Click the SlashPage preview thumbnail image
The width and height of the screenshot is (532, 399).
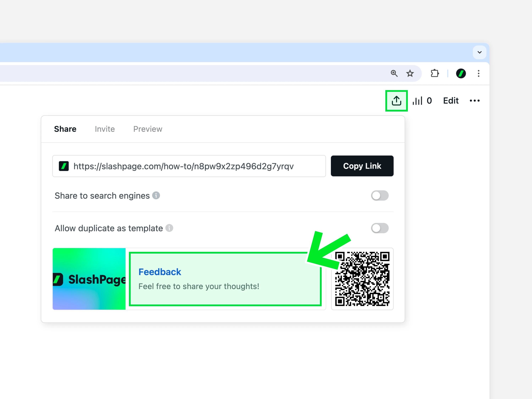pyautogui.click(x=89, y=279)
